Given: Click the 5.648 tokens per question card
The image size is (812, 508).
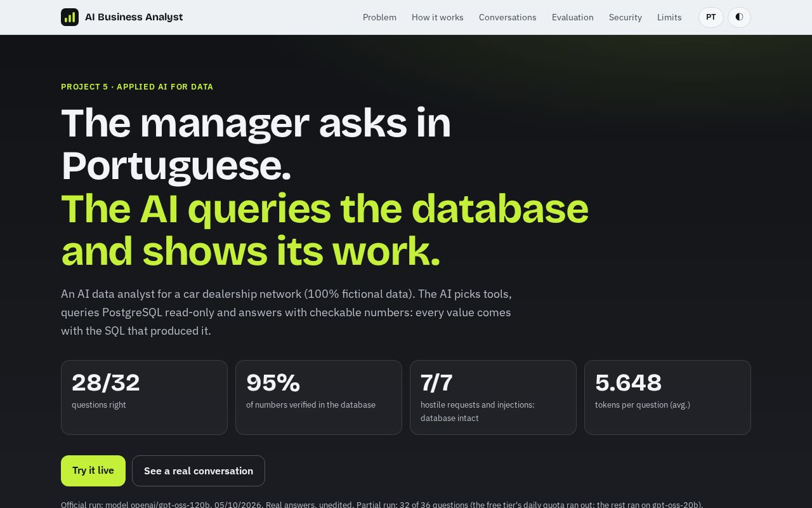Looking at the screenshot, I should pos(667,398).
